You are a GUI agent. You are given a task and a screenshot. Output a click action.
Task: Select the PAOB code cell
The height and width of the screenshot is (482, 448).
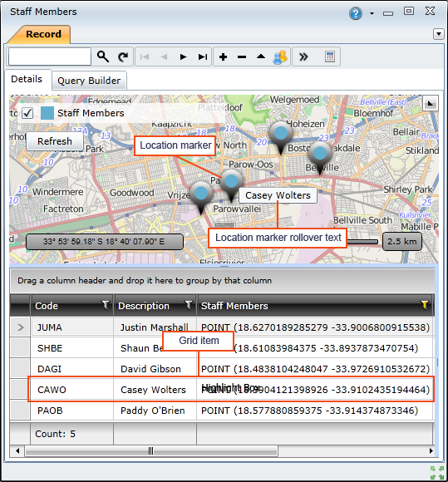(72, 411)
